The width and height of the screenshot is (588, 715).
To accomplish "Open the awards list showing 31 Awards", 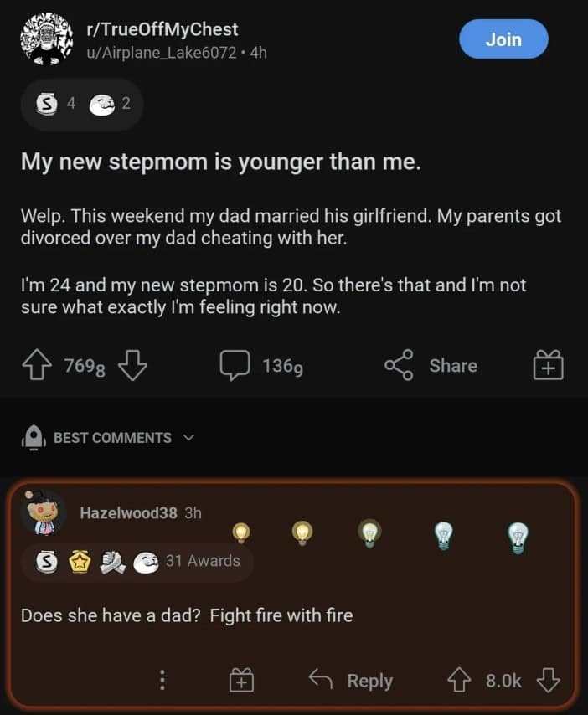I will tap(137, 563).
